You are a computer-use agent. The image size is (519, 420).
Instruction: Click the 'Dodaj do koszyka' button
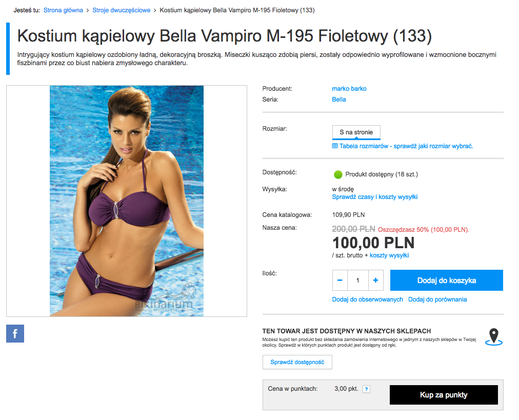tap(447, 281)
